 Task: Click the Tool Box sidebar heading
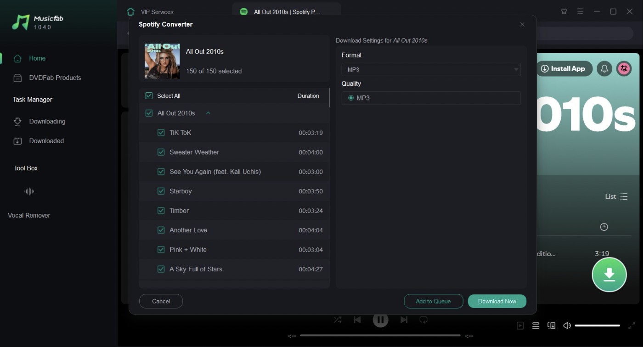(26, 168)
